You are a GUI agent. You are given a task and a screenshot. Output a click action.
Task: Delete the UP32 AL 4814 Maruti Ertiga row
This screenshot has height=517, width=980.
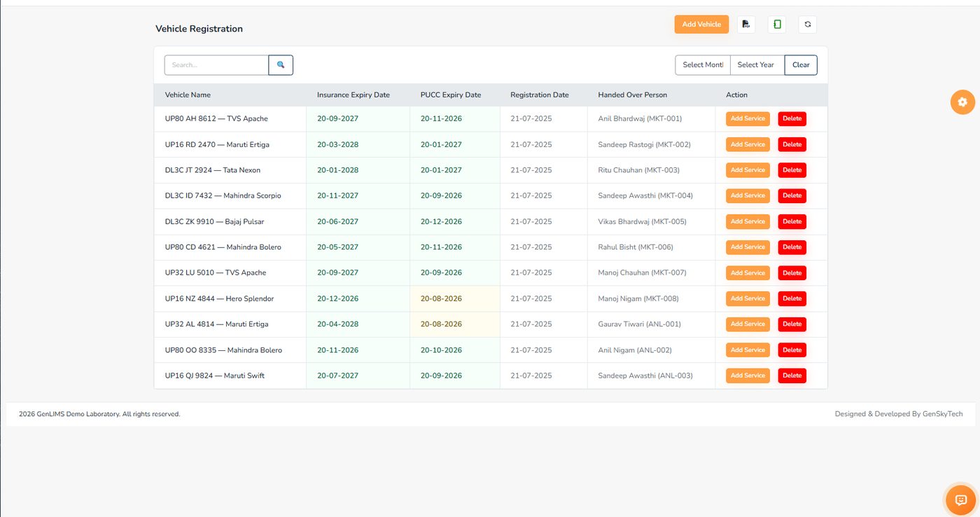[x=792, y=324]
